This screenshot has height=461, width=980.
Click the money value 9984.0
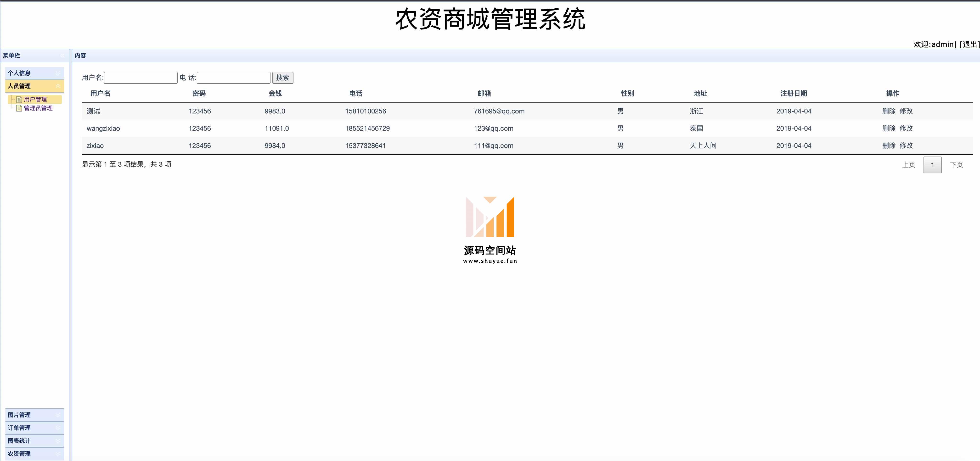[x=275, y=146]
